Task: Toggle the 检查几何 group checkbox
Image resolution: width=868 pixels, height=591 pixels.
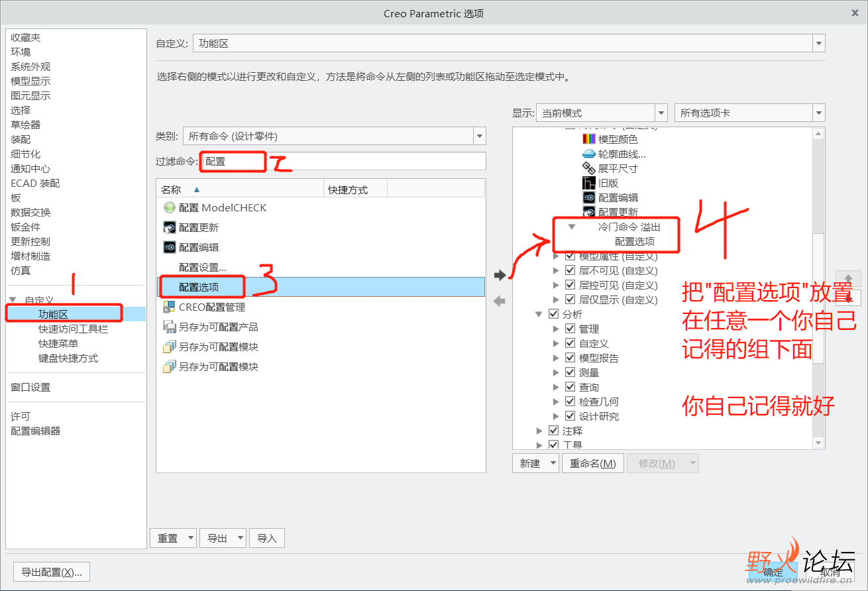Action: [x=570, y=402]
